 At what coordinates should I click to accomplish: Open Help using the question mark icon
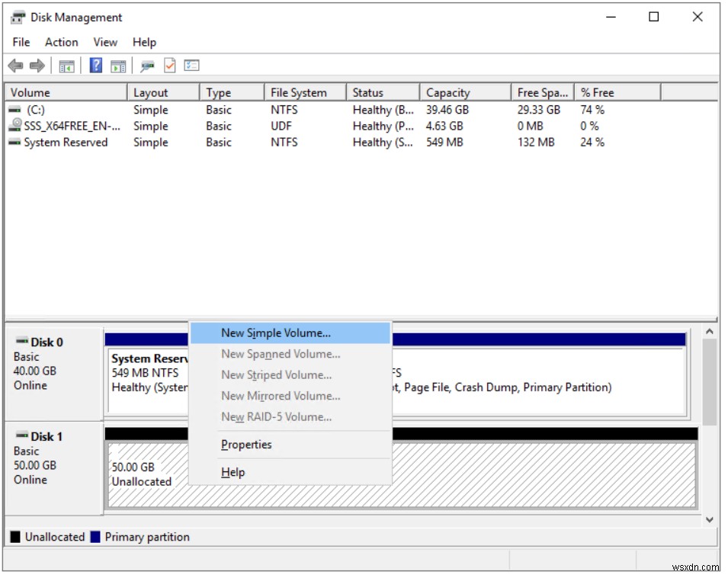(x=95, y=65)
